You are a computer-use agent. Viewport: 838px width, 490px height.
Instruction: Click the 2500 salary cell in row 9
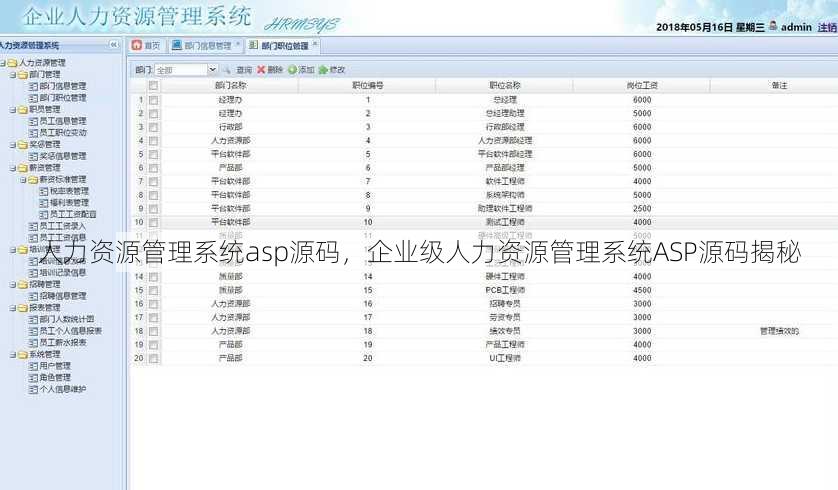click(x=642, y=209)
